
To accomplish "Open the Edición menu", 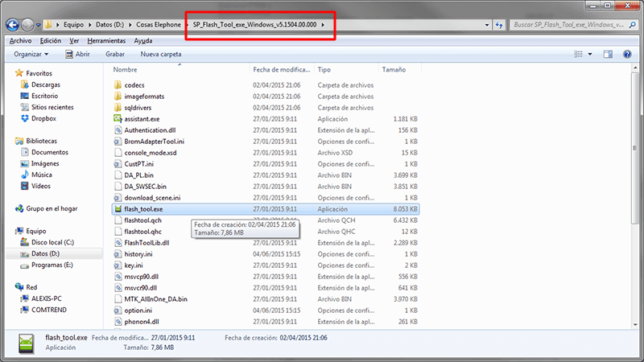I will [51, 41].
